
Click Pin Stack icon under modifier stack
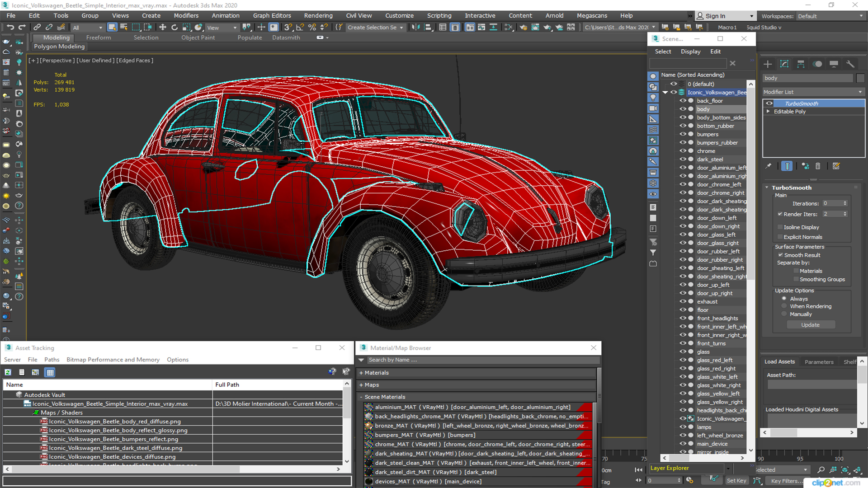click(x=768, y=166)
